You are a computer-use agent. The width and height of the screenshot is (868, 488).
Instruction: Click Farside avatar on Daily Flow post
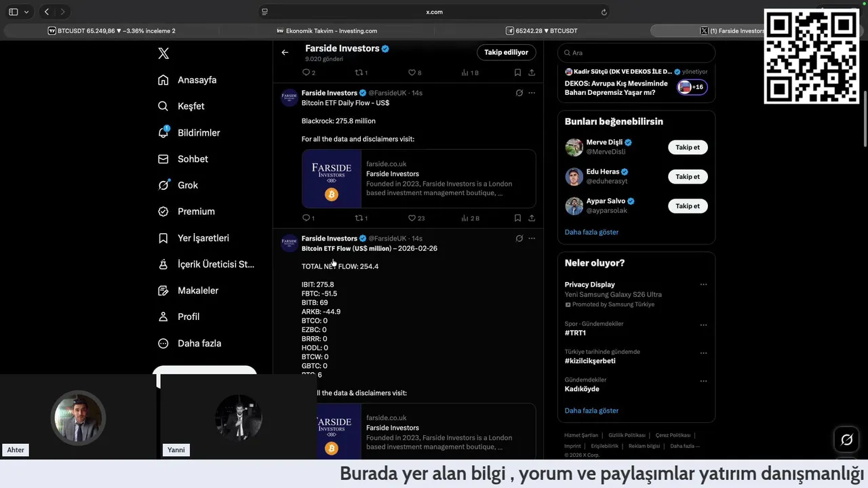tap(290, 98)
